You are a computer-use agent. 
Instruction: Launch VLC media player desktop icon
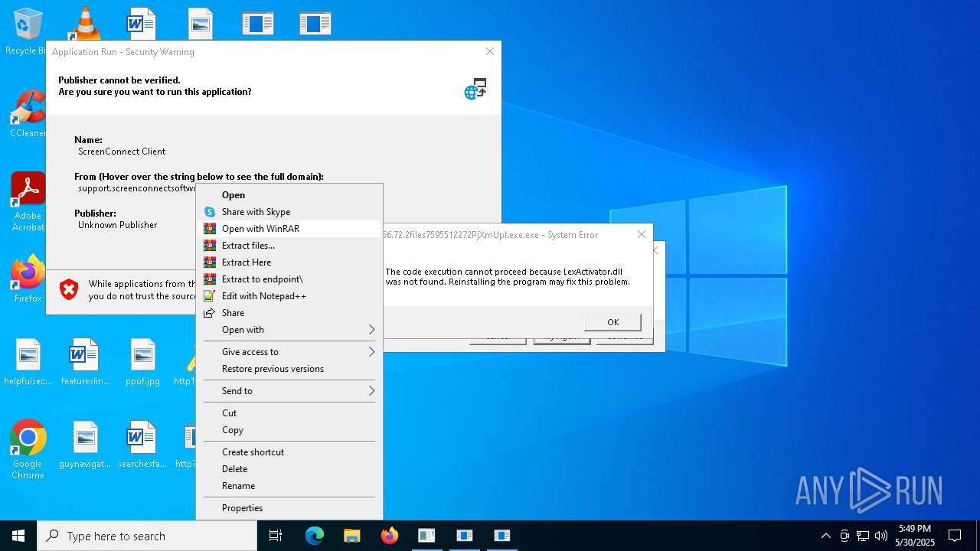point(84,23)
